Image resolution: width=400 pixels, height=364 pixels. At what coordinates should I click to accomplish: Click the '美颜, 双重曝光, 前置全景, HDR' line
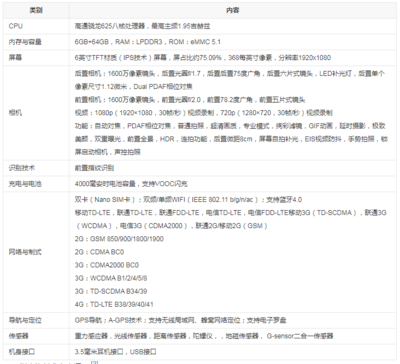(231, 139)
